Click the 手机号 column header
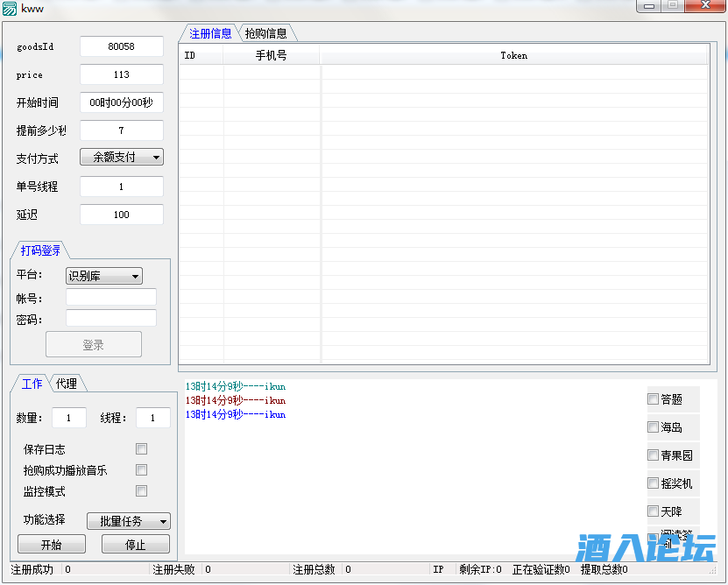The width and height of the screenshot is (728, 585). coord(271,55)
